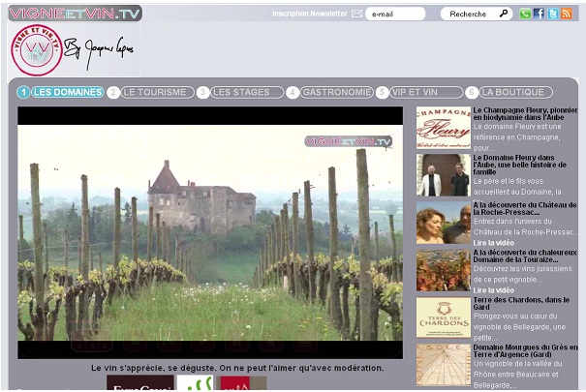Click the green sponsor logo below video
Screen dimensions: 586x392
[x=195, y=382]
